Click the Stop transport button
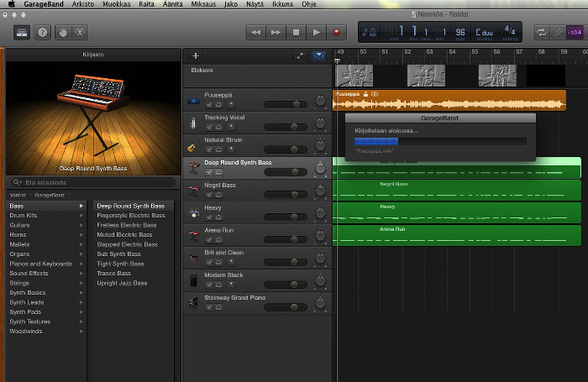588x382 pixels. pyautogui.click(x=297, y=33)
